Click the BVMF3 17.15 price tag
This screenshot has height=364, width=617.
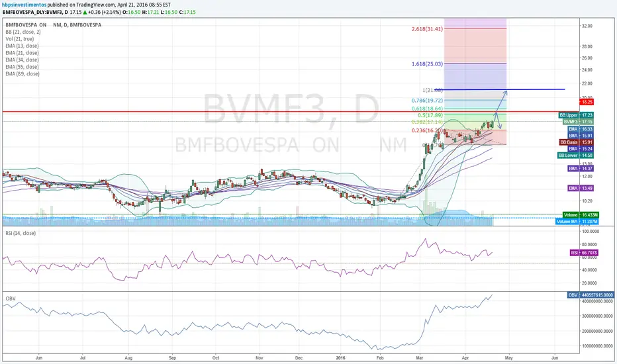tap(578, 122)
